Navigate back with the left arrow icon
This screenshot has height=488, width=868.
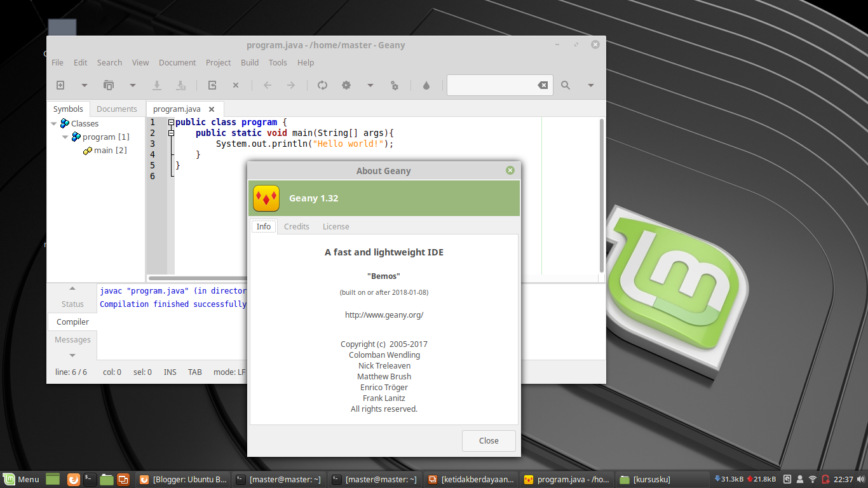[x=268, y=85]
